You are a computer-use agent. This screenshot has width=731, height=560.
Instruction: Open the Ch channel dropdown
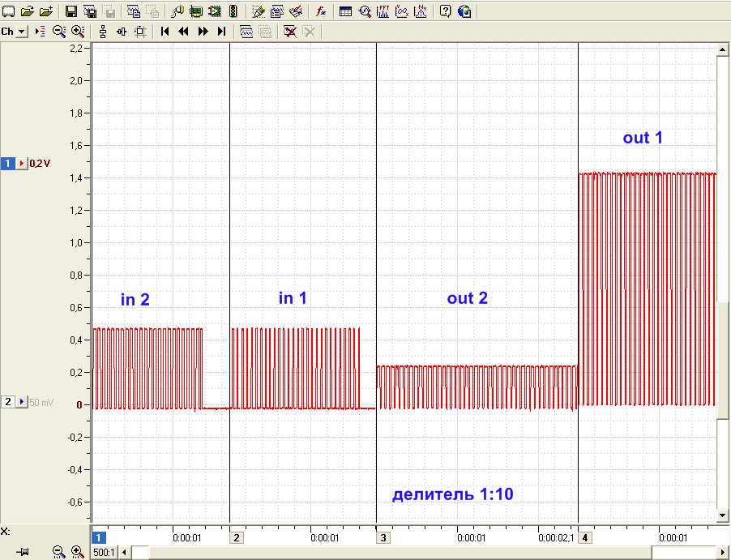coord(21,32)
